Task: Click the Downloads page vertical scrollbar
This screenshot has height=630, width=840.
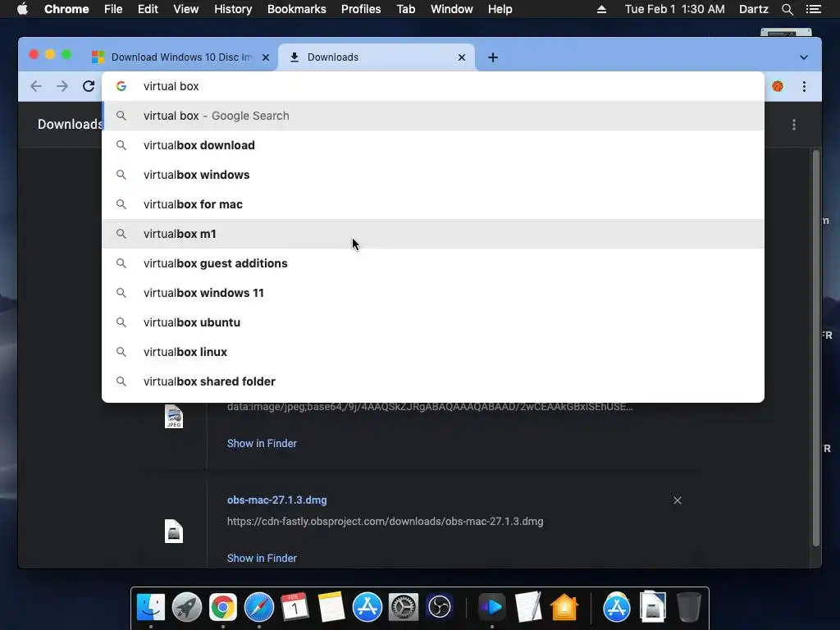Action: [816, 348]
